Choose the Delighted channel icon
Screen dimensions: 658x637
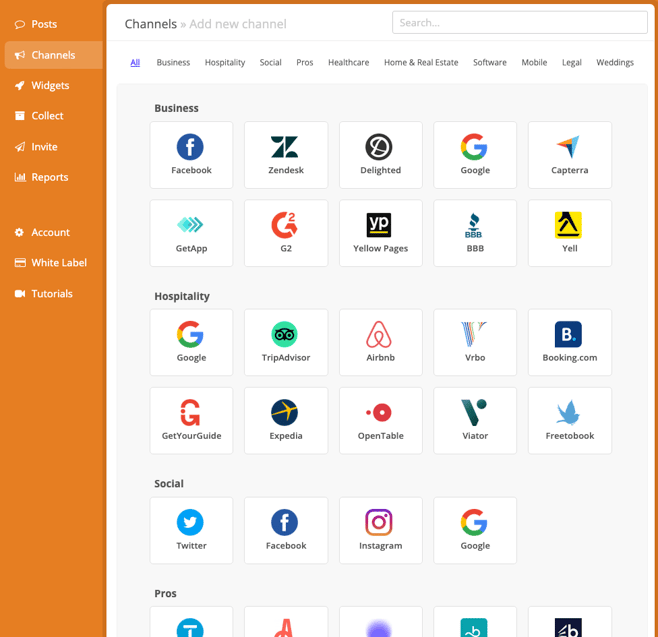coord(379,147)
